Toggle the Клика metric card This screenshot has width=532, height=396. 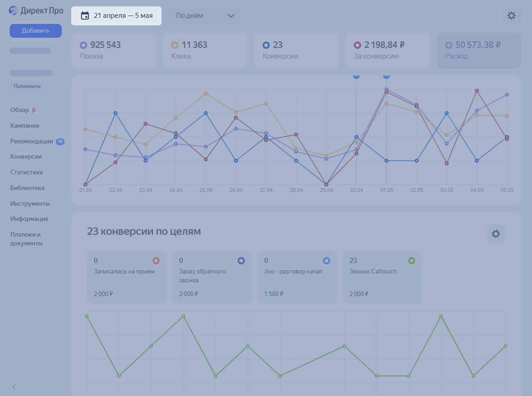(205, 50)
